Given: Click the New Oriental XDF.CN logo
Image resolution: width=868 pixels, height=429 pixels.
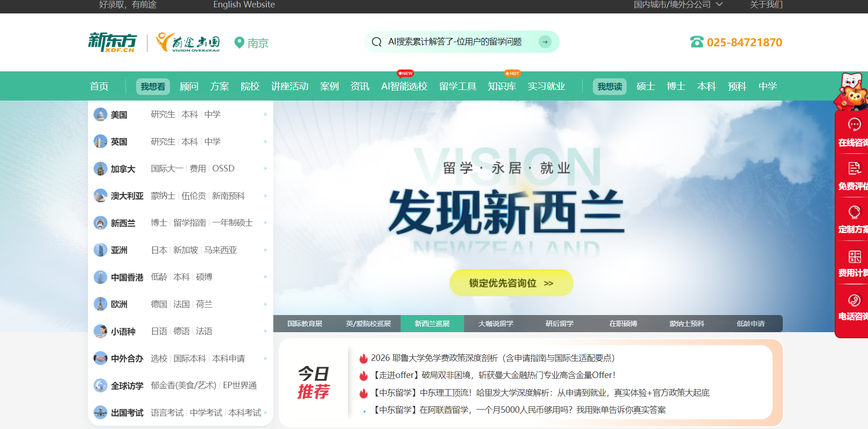Looking at the screenshot, I should (x=113, y=42).
